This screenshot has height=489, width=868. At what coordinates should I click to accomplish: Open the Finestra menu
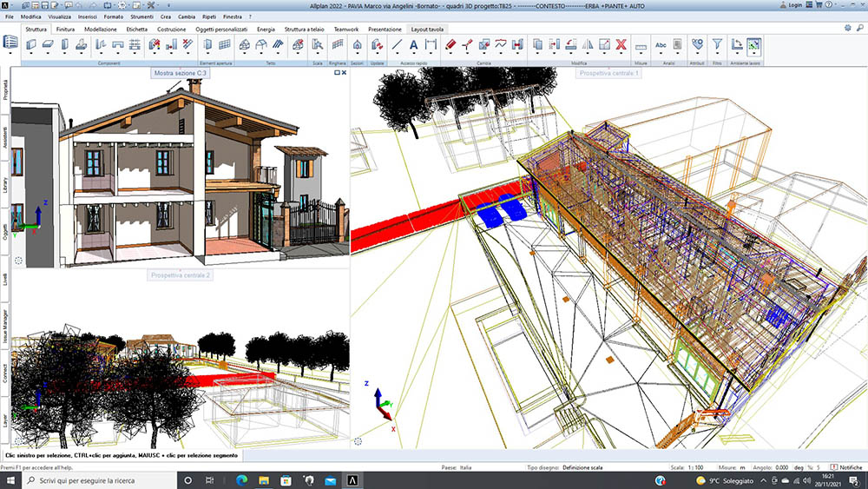coord(233,17)
